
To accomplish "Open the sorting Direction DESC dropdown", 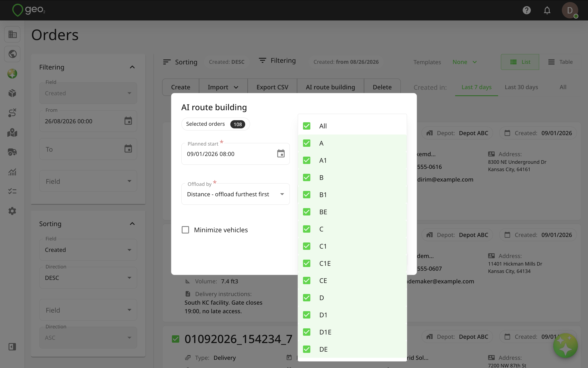I will (88, 278).
